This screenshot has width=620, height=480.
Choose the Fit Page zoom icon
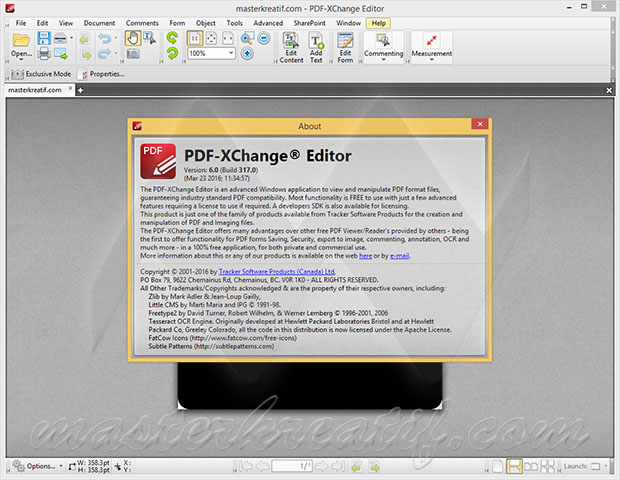[x=212, y=38]
